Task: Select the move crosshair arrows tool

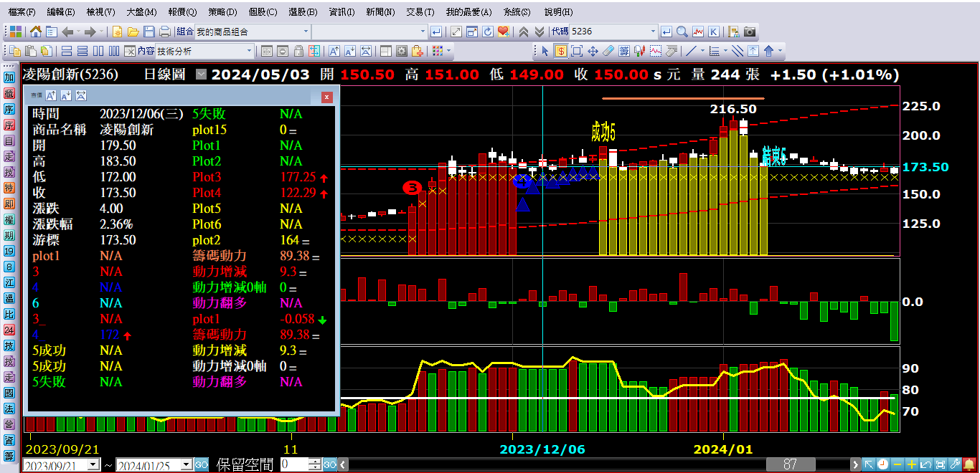Action: click(593, 51)
